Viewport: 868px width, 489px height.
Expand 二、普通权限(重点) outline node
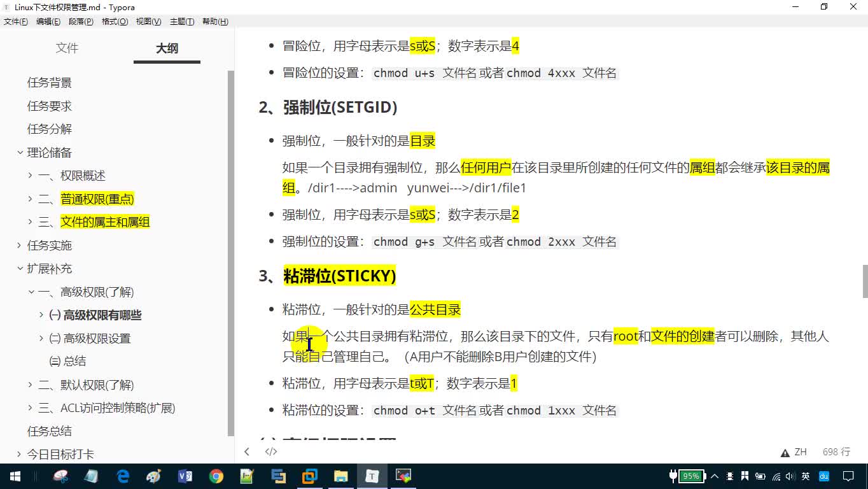click(x=30, y=199)
